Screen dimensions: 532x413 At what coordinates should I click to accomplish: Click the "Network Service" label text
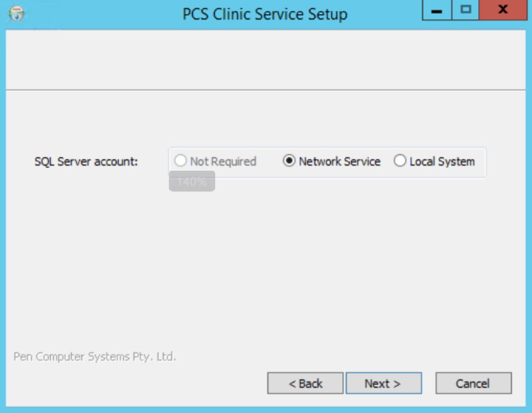pyautogui.click(x=340, y=161)
